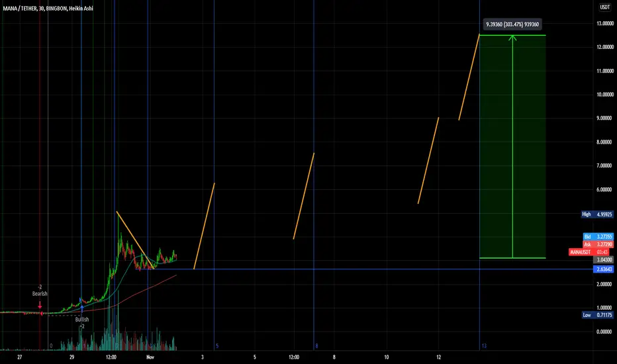The width and height of the screenshot is (617, 364).
Task: Select the USDT currency label on the price axis
Action: tap(604, 7)
